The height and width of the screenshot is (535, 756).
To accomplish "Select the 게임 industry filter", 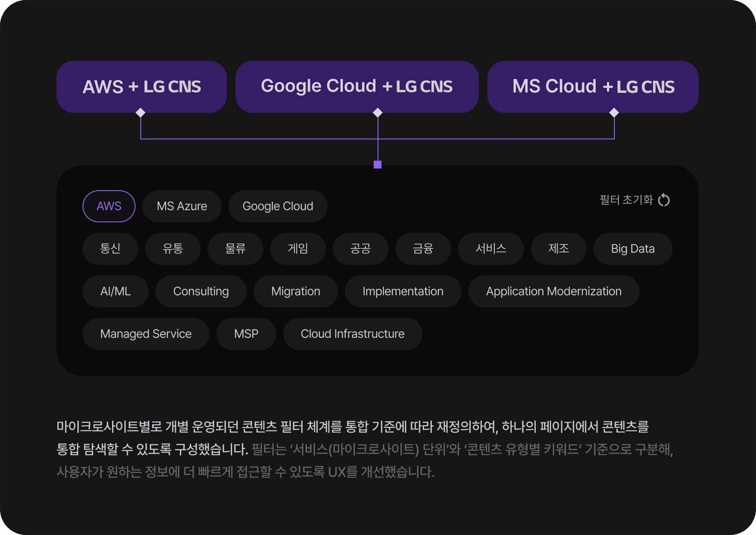I will point(298,249).
